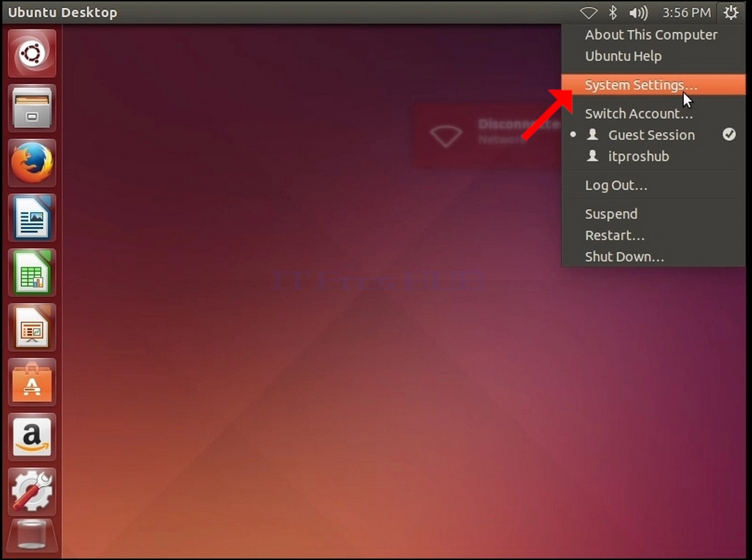
Task: Open the Trash in launcher
Action: (x=32, y=536)
